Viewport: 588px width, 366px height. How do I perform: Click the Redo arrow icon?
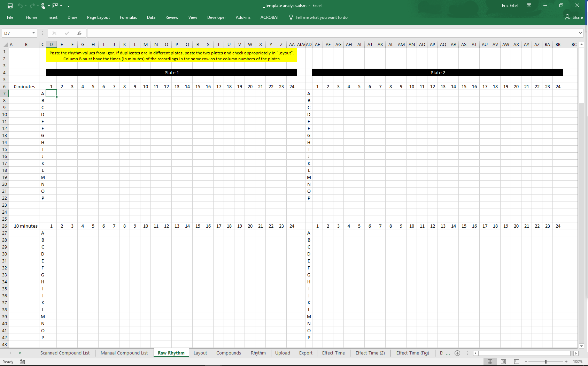tap(32, 6)
